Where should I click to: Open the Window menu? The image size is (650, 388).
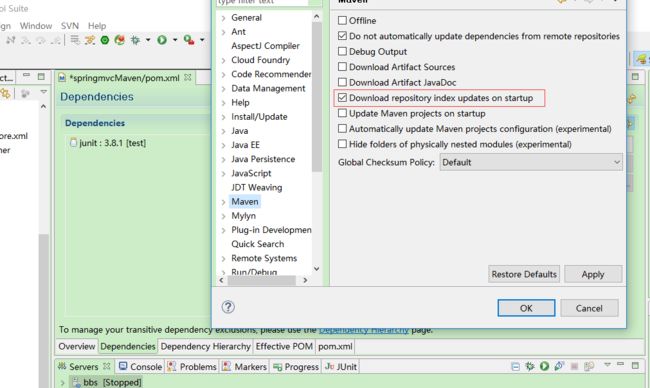point(36,26)
